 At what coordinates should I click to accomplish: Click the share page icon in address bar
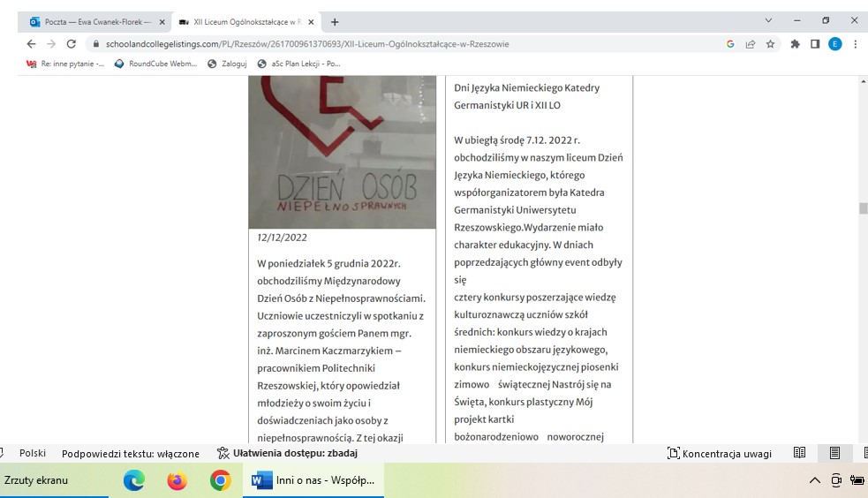(x=751, y=43)
